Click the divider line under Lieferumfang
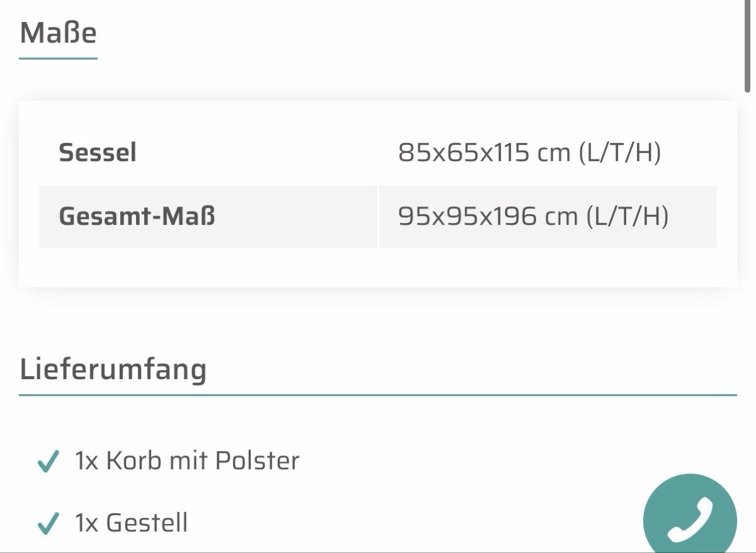756x553 pixels. click(x=378, y=395)
